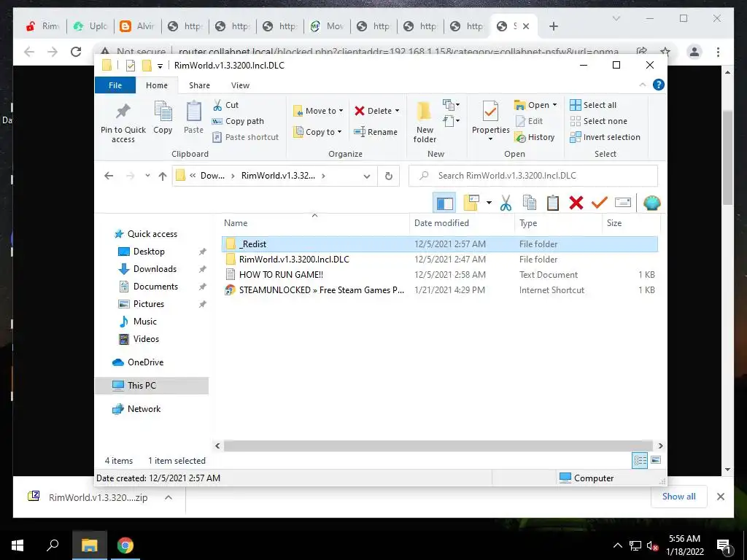Sort by the Date modified column header

[441, 223]
